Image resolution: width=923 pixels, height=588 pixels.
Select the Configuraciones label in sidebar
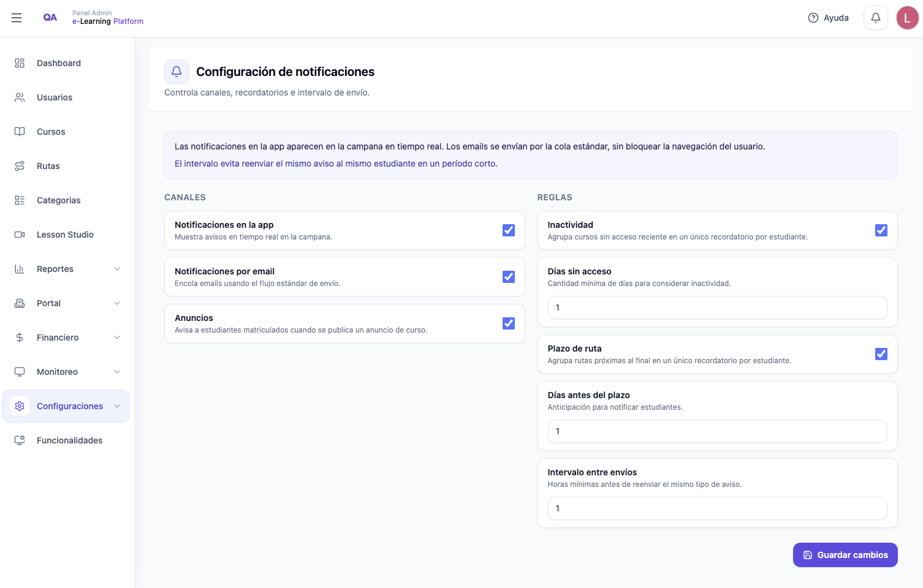pos(70,406)
